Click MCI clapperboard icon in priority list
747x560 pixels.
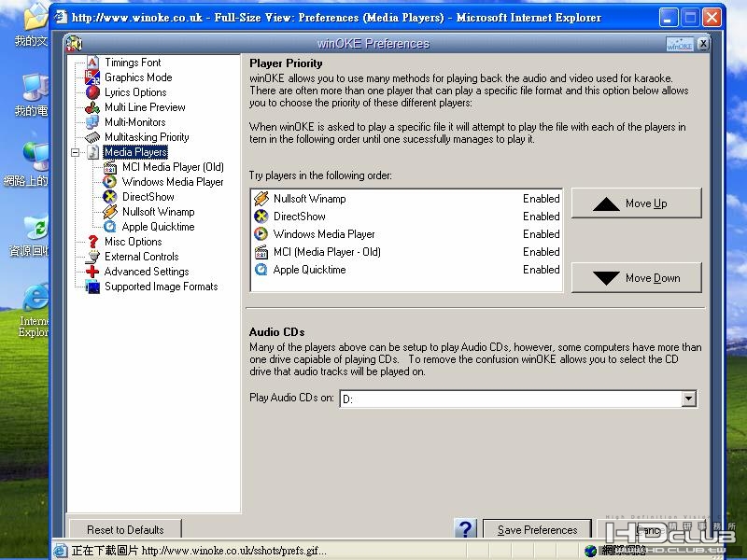point(261,251)
